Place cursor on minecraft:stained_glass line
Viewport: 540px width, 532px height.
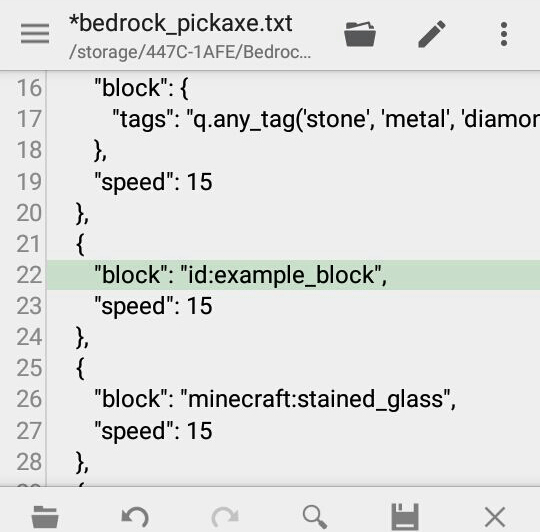click(275, 399)
